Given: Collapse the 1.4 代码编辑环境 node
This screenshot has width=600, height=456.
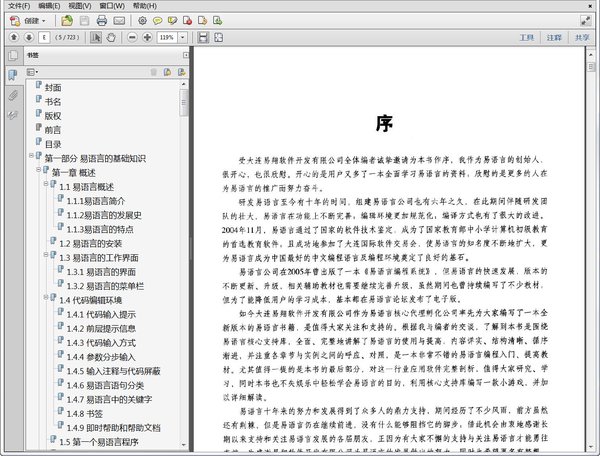Looking at the screenshot, I should click(46, 297).
